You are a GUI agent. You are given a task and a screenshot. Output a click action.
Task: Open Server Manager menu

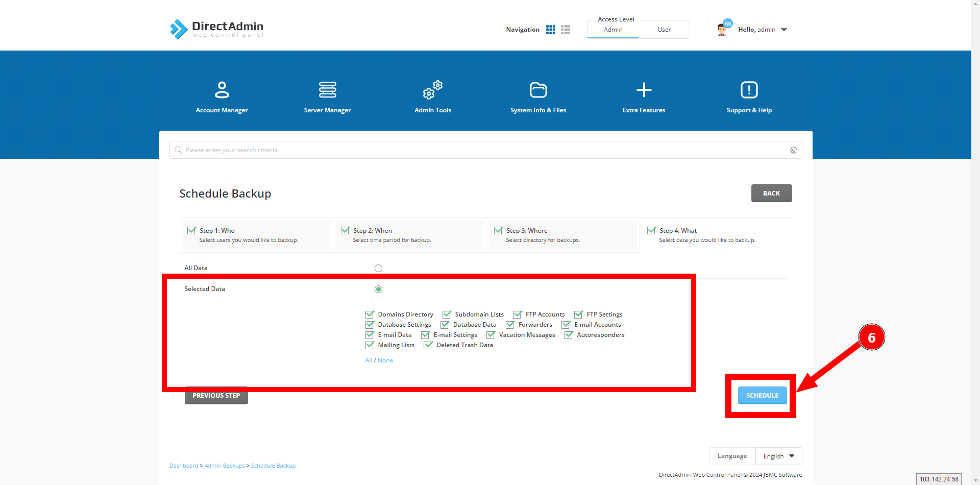[327, 97]
